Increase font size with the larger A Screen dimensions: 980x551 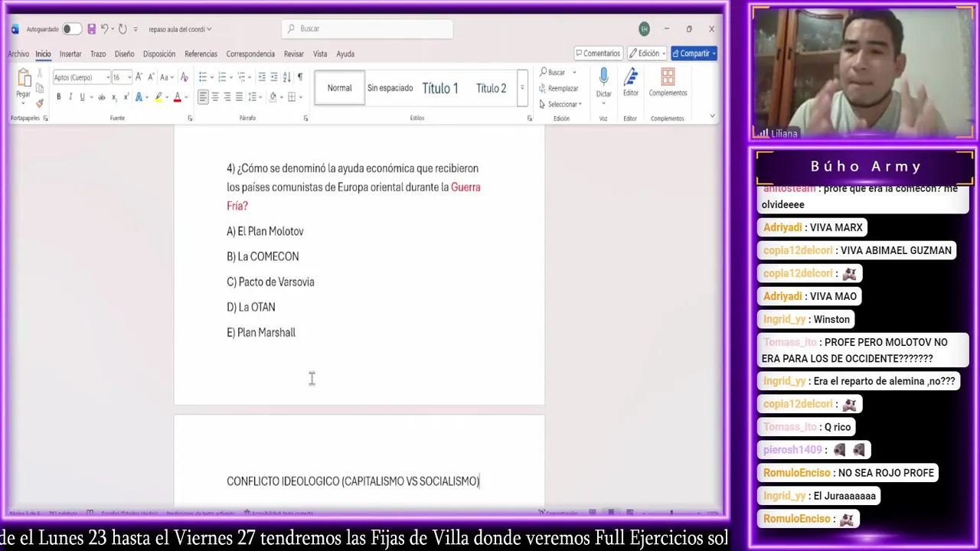click(139, 77)
